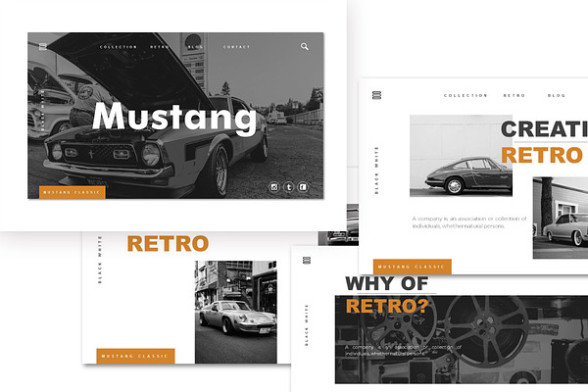Open hamburger menu on Why of Retro slide
The image size is (588, 392).
click(x=307, y=261)
